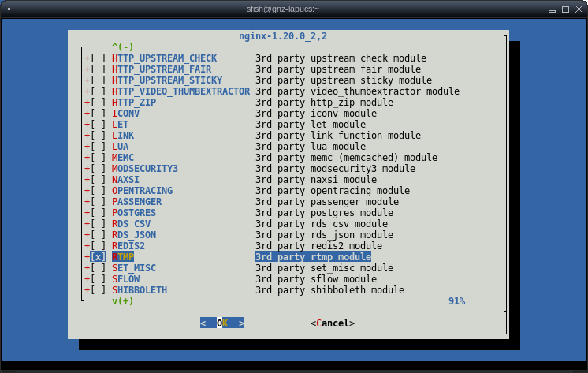Confirm with the OK button
Screen dimensions: 588x373
(x=222, y=323)
